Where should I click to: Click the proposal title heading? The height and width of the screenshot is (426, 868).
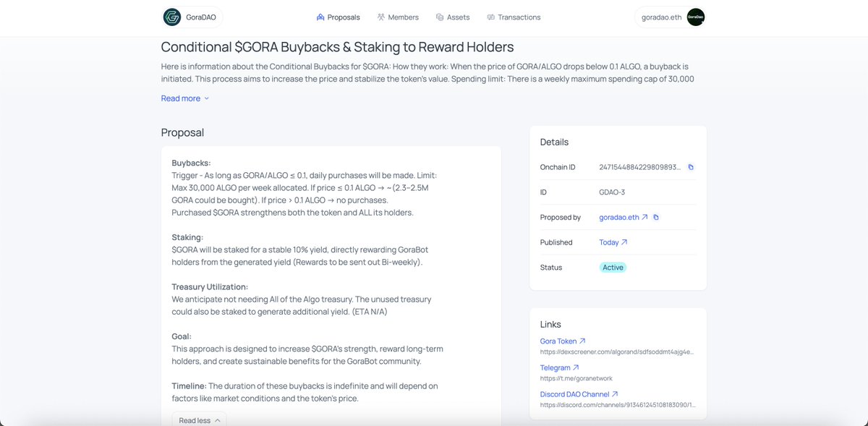pos(337,47)
